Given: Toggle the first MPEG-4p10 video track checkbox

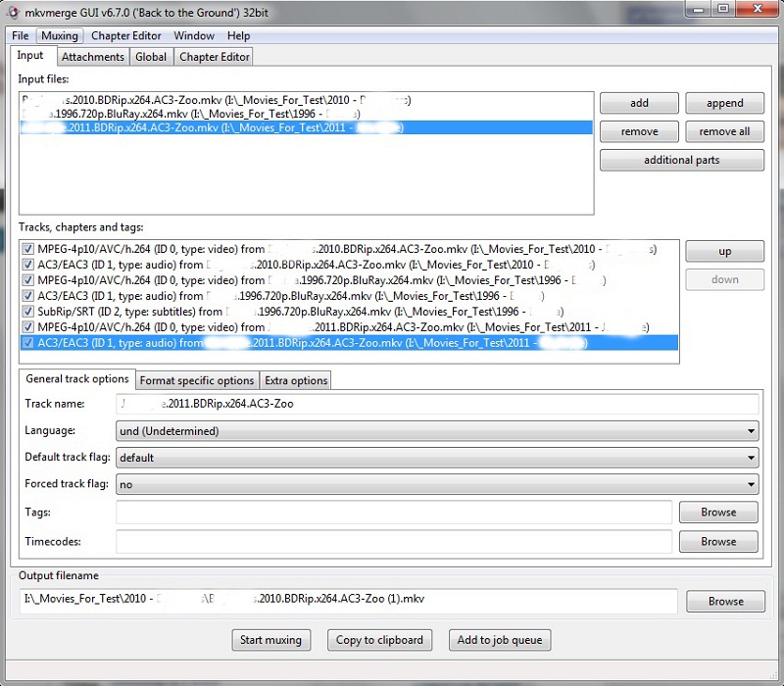Looking at the screenshot, I should tap(27, 249).
